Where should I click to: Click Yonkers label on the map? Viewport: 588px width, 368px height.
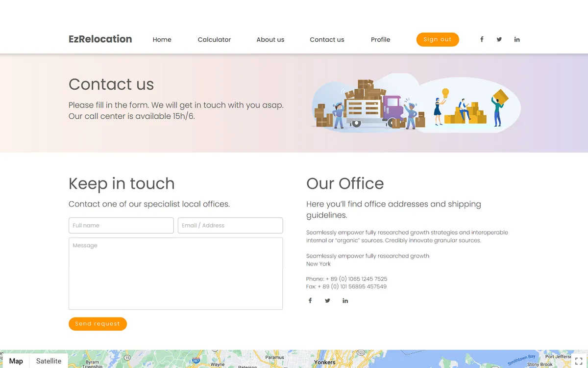click(325, 363)
